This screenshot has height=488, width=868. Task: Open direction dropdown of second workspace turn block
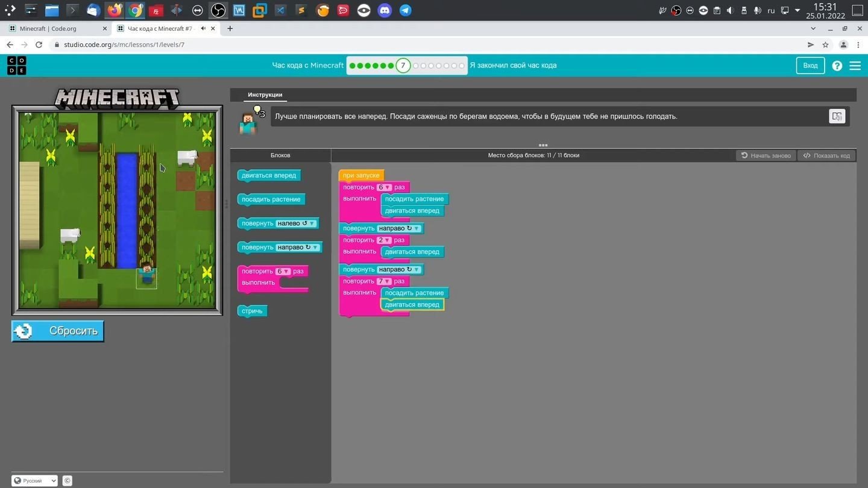(398, 269)
